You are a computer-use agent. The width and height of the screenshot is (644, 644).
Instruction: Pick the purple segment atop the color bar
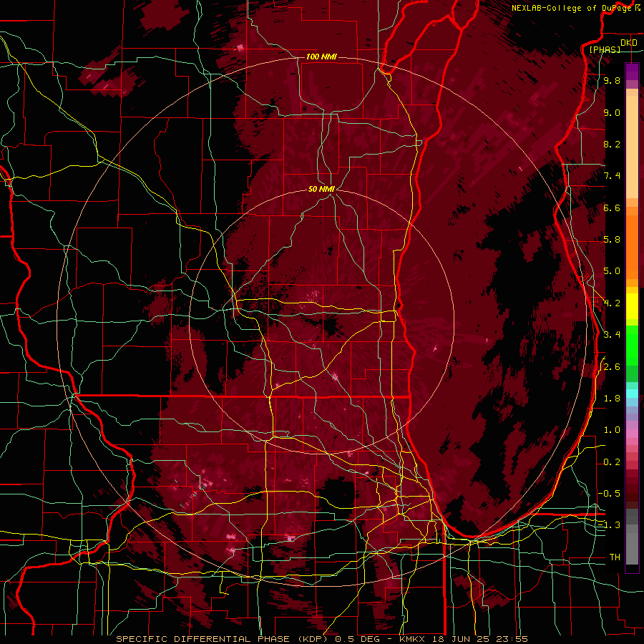coord(632,72)
